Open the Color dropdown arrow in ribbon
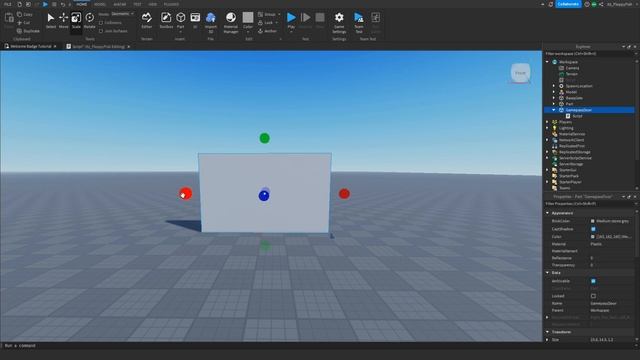Screen dimensions: 640x360 click(x=248, y=31)
